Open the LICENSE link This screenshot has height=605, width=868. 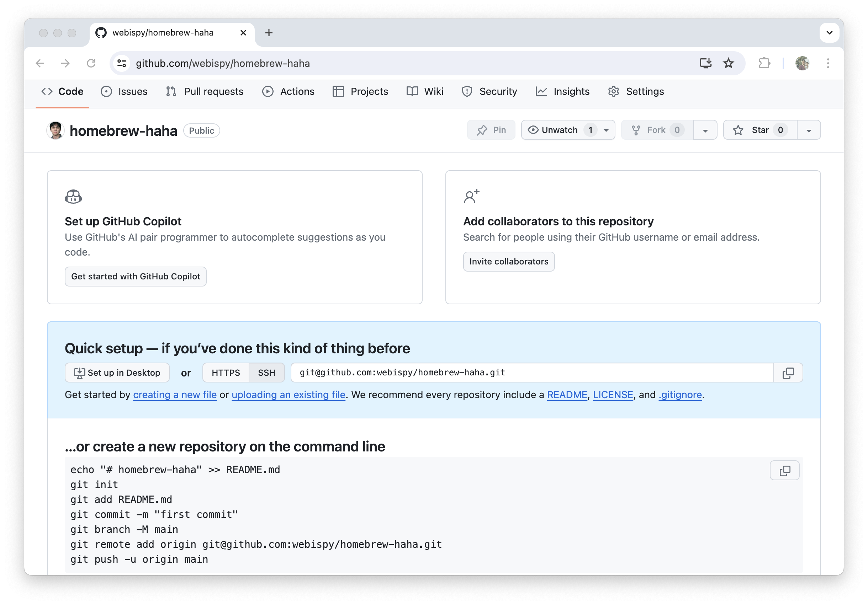613,395
